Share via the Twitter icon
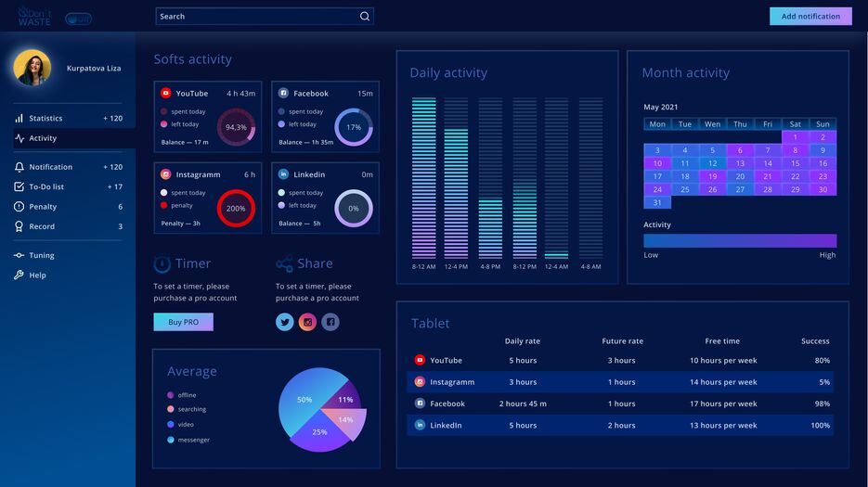 pos(285,322)
